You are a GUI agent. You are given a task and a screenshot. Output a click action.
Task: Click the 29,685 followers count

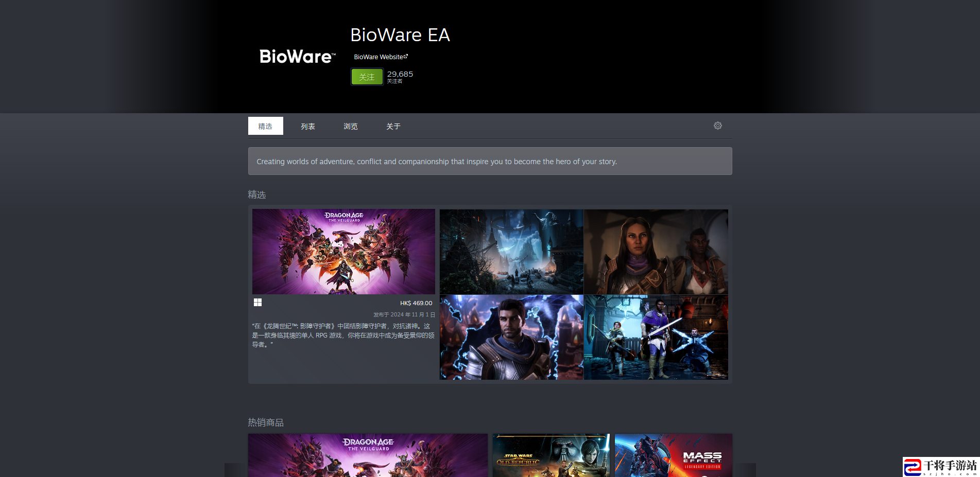pyautogui.click(x=400, y=74)
